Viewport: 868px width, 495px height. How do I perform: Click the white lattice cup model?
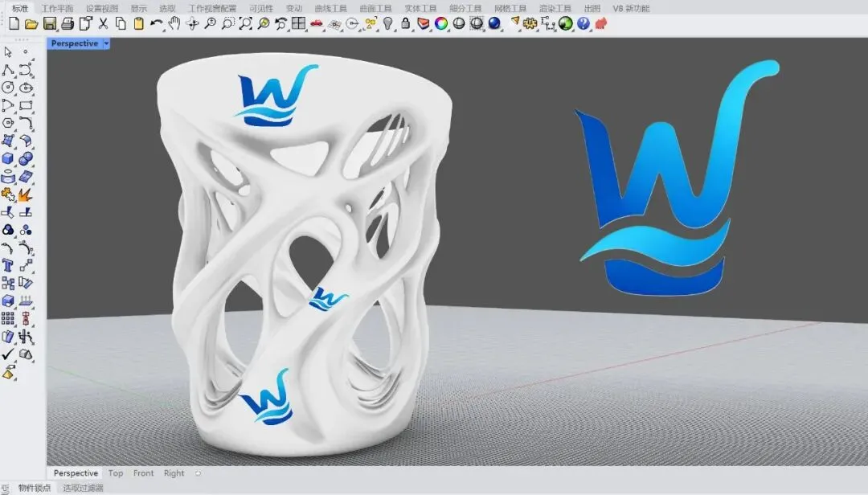coord(303,255)
